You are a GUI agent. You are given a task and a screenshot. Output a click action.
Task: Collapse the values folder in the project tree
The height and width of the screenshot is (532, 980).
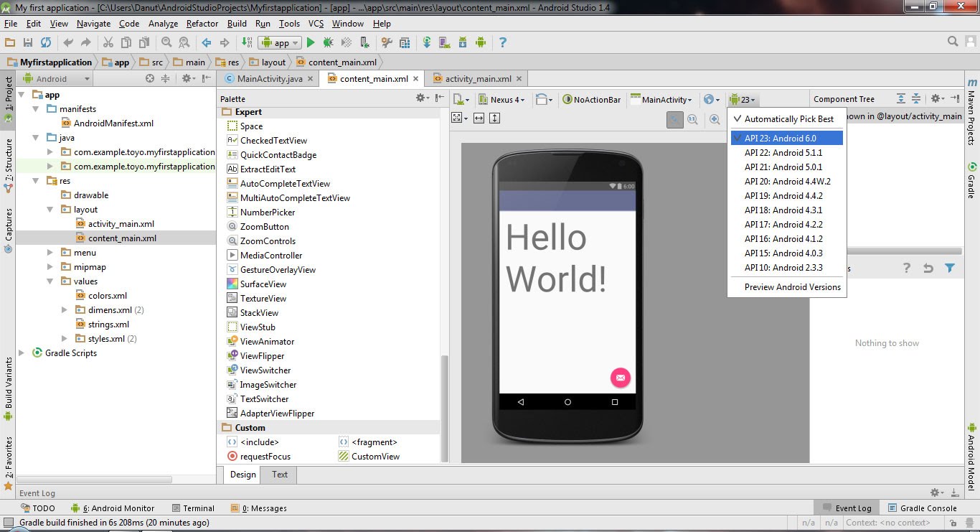[x=49, y=281]
